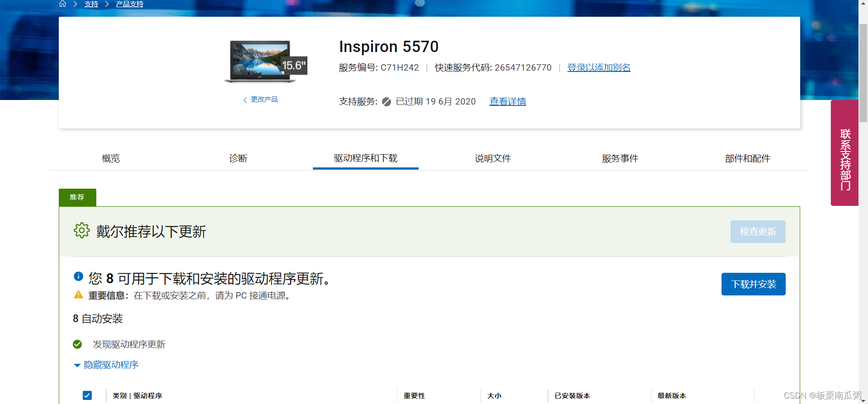Click the page vertical scrollbar thumb
Image resolution: width=868 pixels, height=404 pixels.
tap(863, 72)
